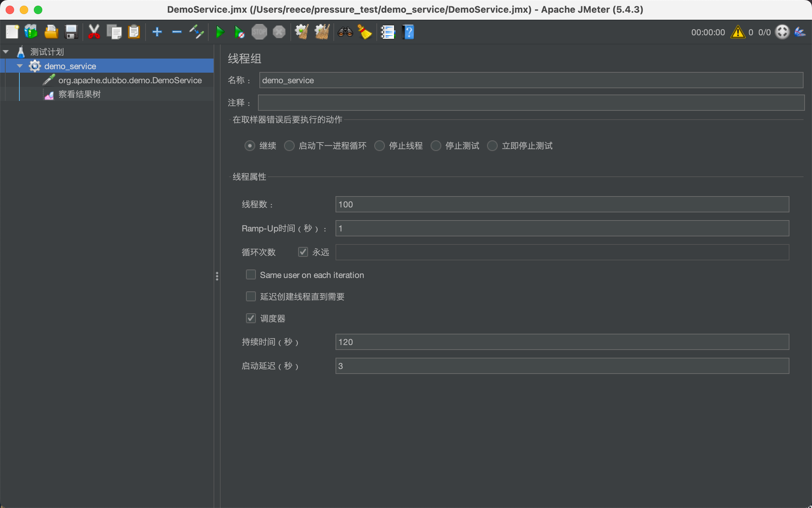
Task: Click the Toggle expand tree toolbar icon
Action: click(x=197, y=32)
